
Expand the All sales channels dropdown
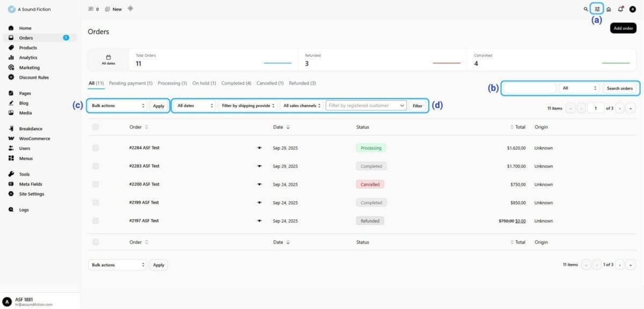(x=302, y=106)
